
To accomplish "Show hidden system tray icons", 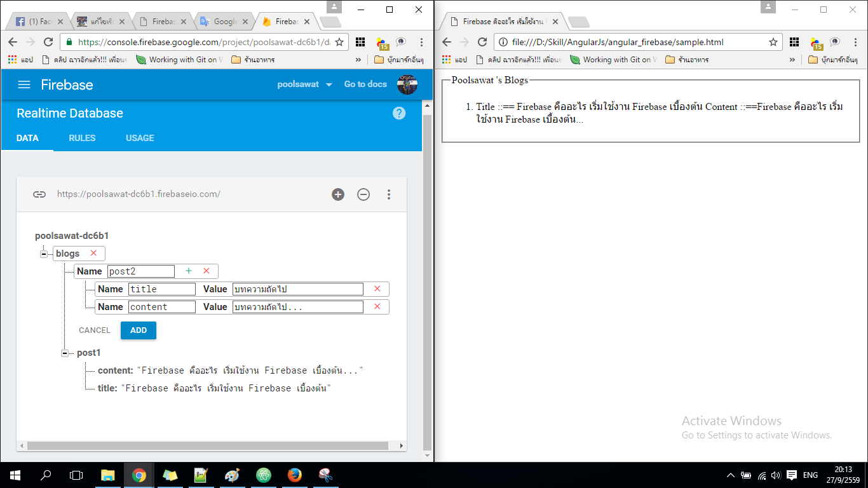I will click(731, 475).
